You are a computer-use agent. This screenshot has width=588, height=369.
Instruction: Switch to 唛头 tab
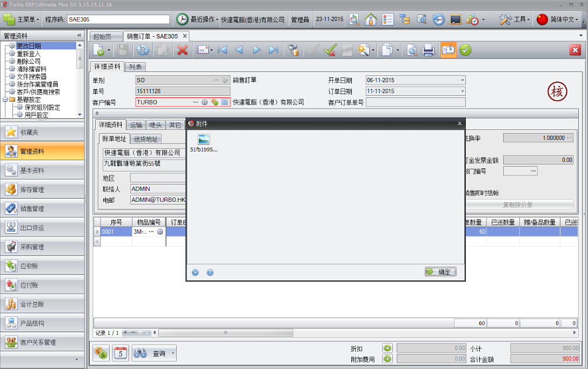click(x=155, y=125)
